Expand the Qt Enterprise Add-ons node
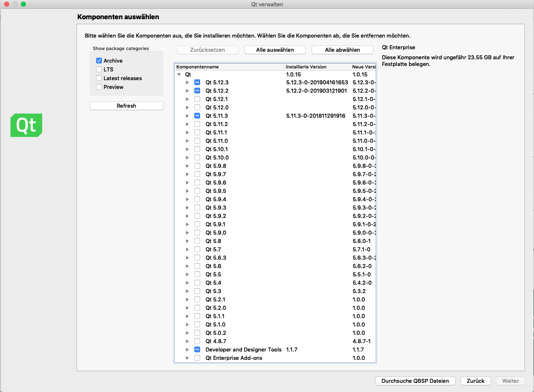 pos(188,358)
